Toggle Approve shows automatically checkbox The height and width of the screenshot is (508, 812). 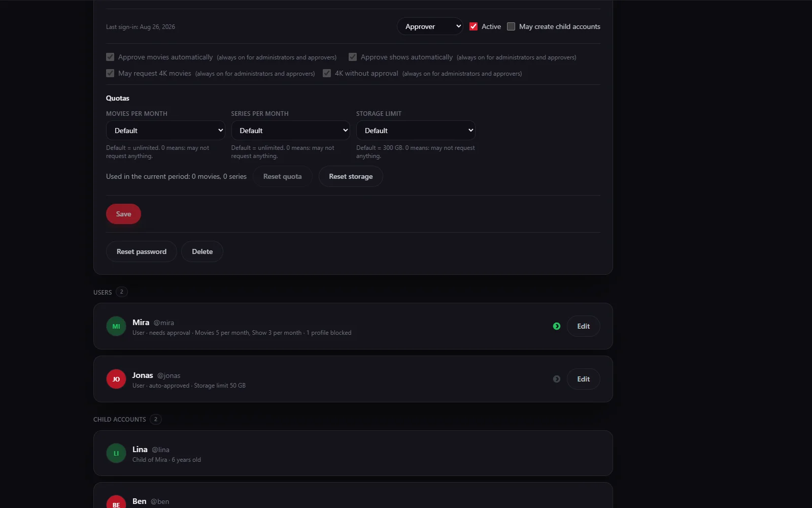(353, 57)
